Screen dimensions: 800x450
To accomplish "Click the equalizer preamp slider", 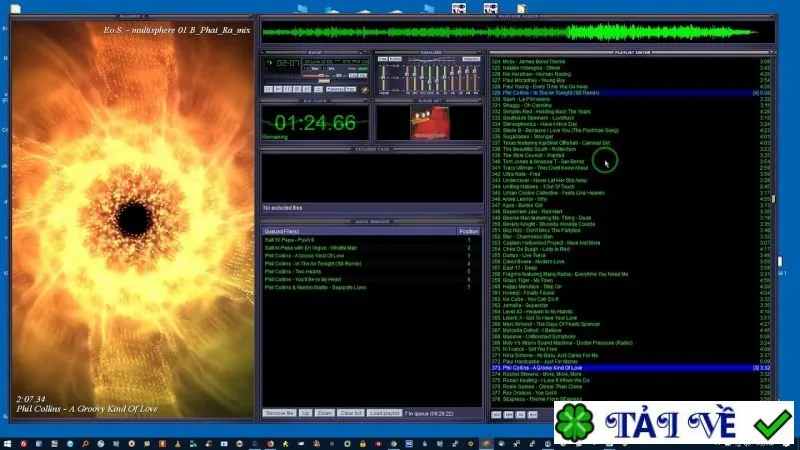I will pos(383,79).
